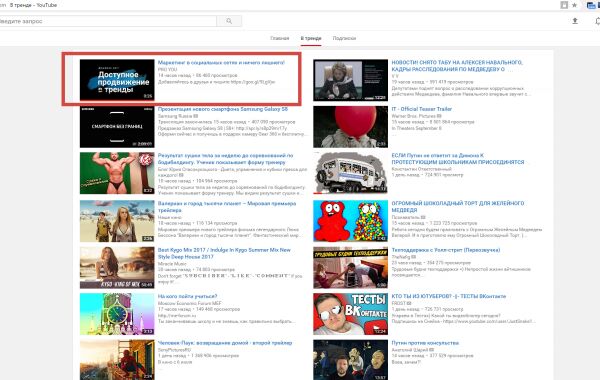The height and width of the screenshot is (380, 600).
Task: Open the IT - Official Teaser Trailer title
Action: 422,109
